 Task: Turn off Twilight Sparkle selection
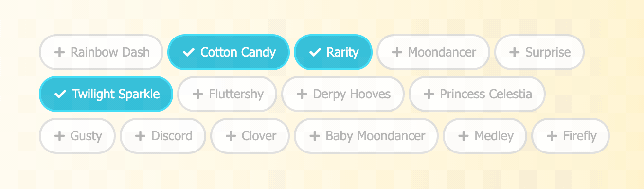tap(106, 94)
